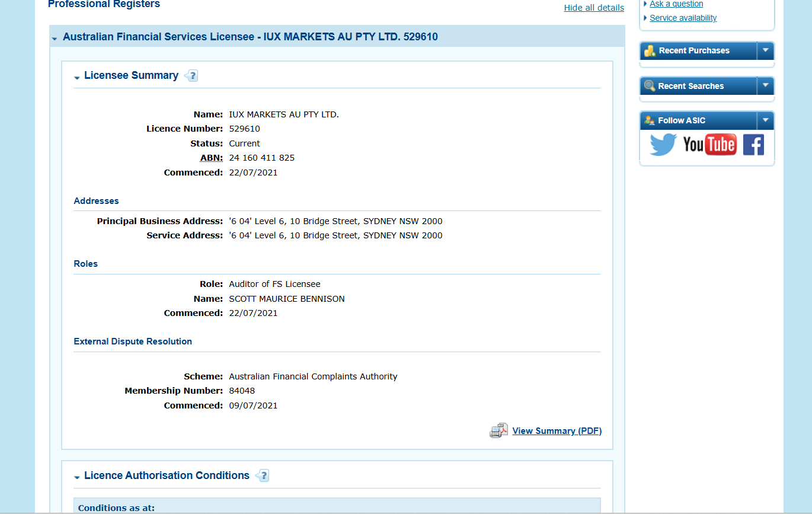Click the External Dispute Resolution heading
The height and width of the screenshot is (514, 812).
[133, 341]
